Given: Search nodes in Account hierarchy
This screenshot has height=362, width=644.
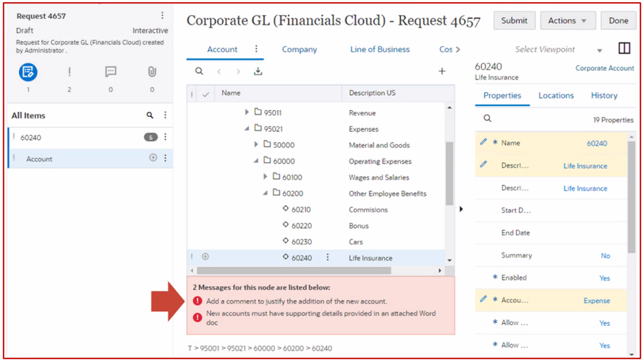Looking at the screenshot, I should 199,71.
